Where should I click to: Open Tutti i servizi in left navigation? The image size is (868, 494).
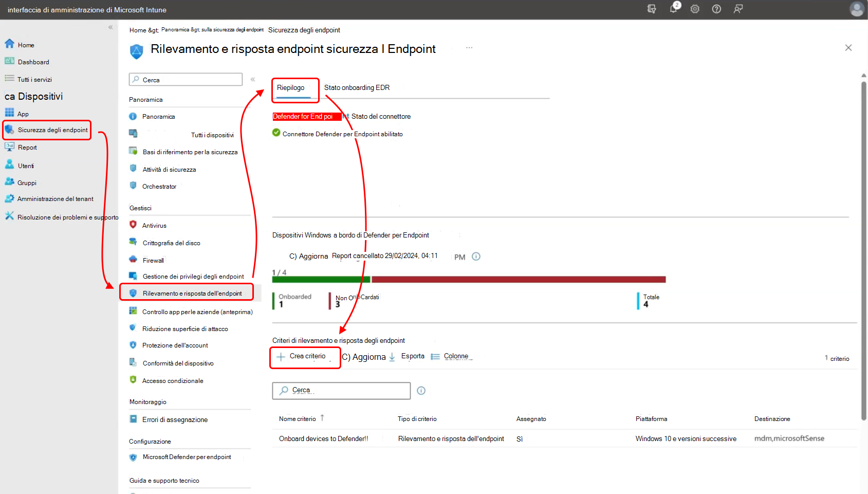34,80
